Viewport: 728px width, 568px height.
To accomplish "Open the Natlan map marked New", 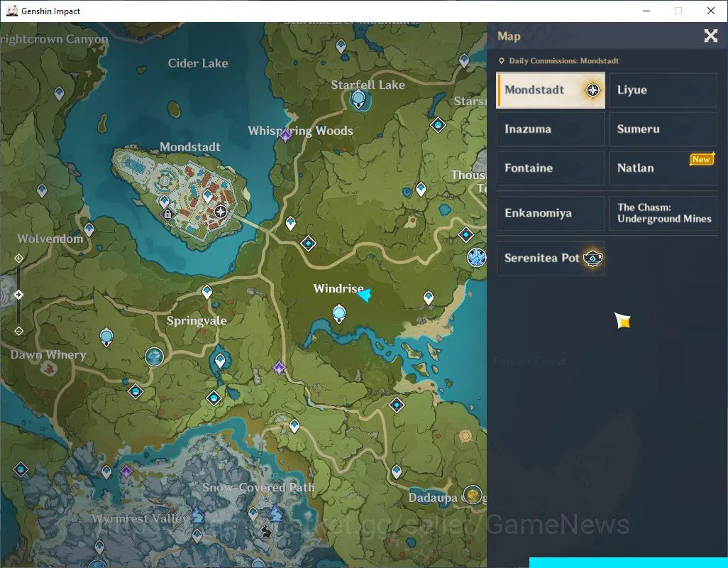I will 663,168.
